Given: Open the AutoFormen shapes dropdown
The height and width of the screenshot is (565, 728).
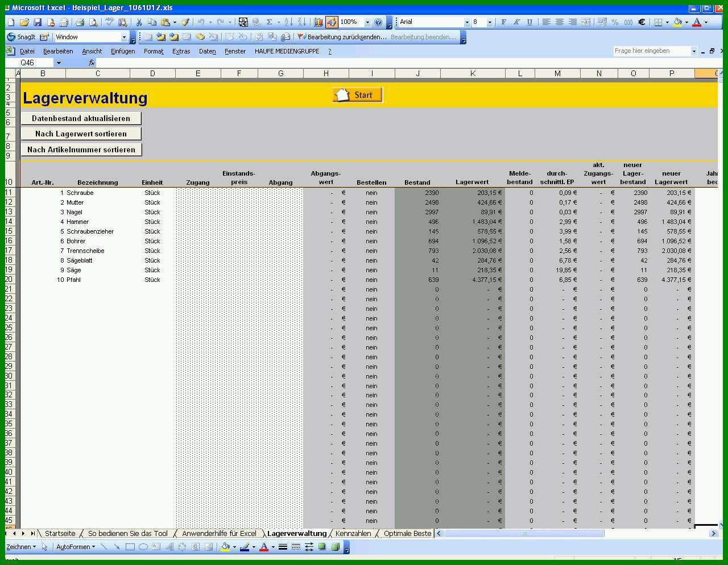Looking at the screenshot, I should point(76,547).
